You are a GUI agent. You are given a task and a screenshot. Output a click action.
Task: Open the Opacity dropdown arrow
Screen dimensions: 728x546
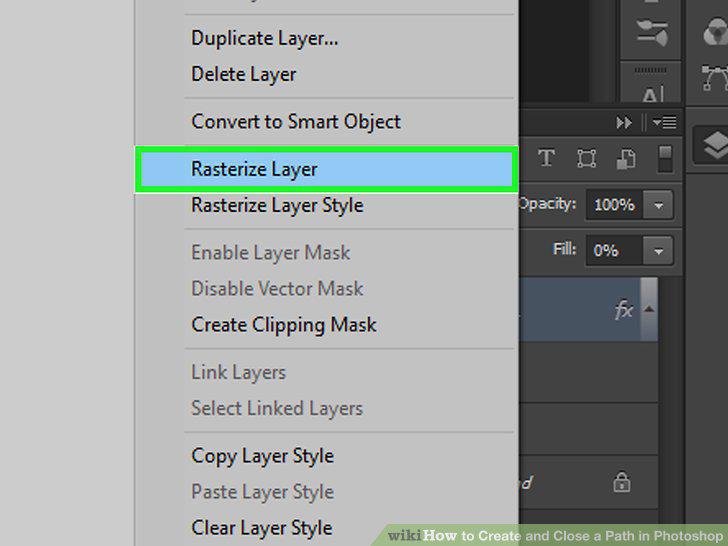658,205
